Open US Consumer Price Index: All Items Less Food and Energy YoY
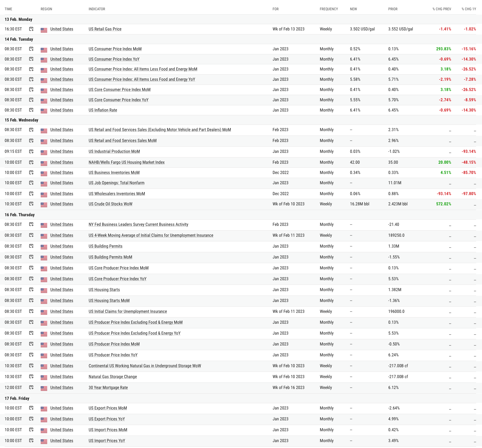This screenshot has width=482, height=448. 142,79
